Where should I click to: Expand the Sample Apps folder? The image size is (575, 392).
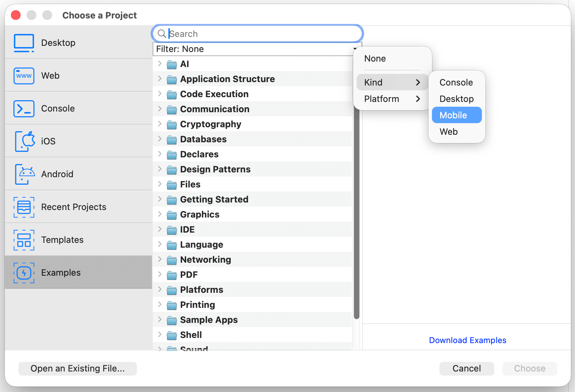tap(160, 319)
